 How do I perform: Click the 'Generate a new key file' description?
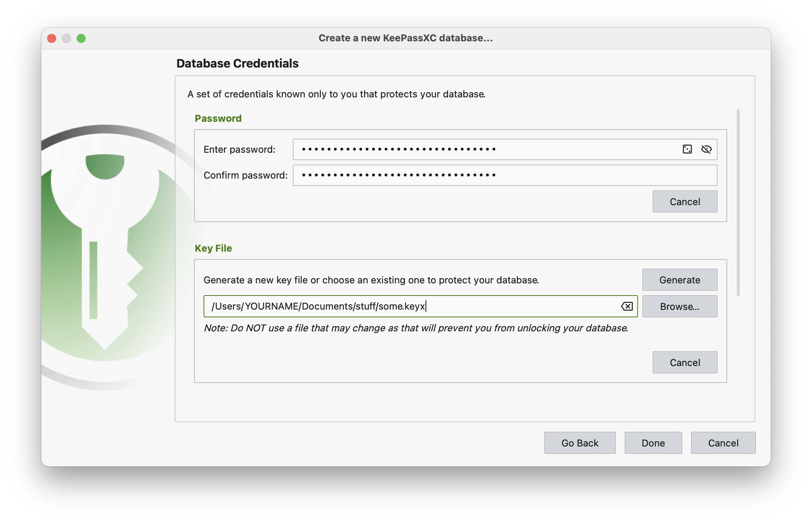(371, 280)
